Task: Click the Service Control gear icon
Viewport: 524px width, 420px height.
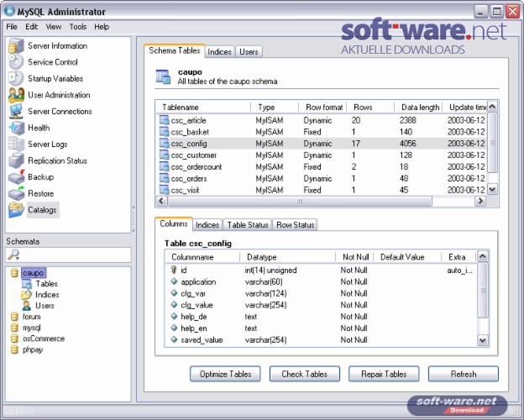Action: point(16,62)
